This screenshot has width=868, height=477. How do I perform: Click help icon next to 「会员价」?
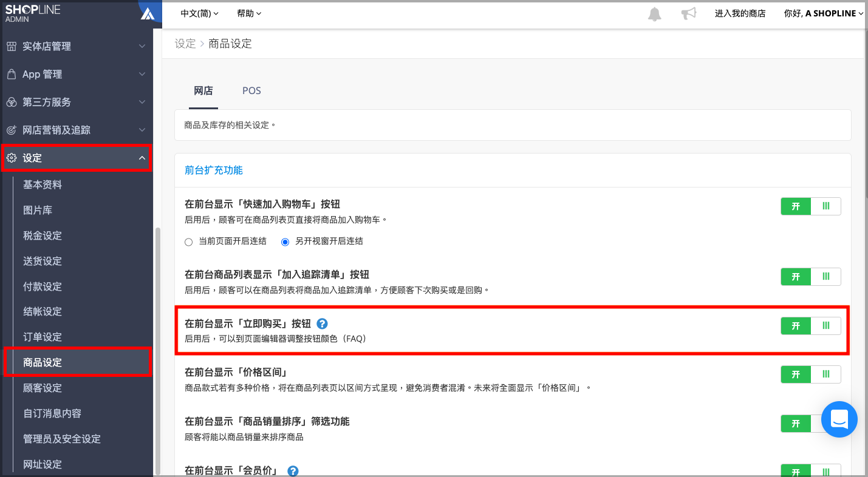point(293,471)
